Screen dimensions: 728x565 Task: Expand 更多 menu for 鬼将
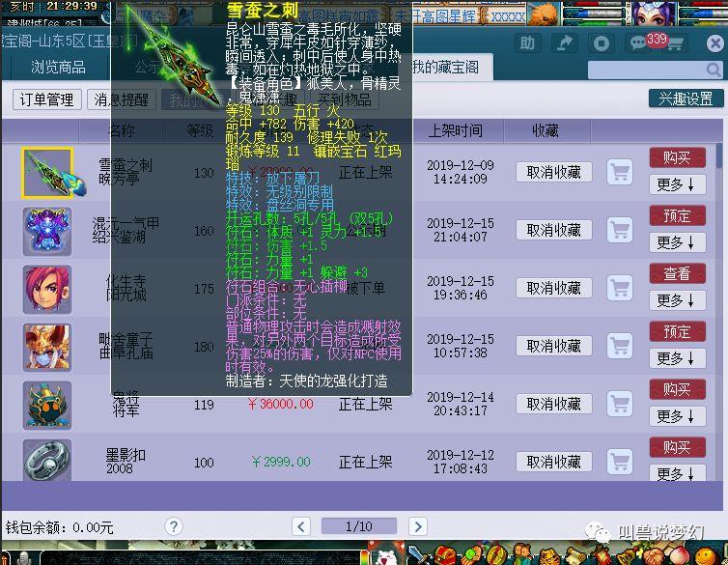(678, 416)
